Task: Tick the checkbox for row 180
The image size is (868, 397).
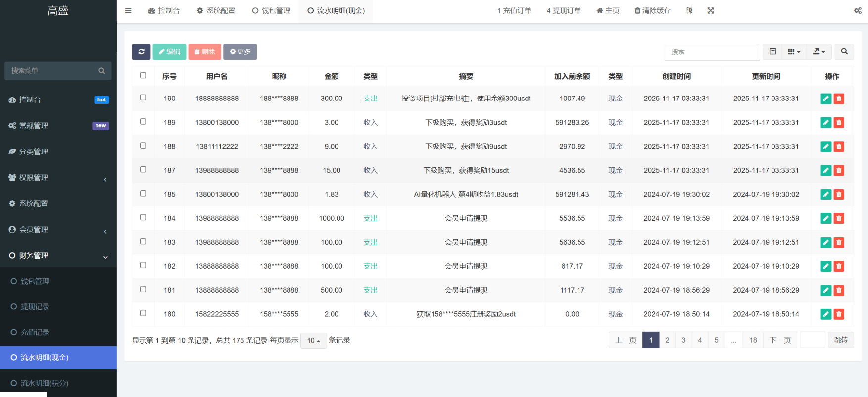Action: click(x=143, y=313)
